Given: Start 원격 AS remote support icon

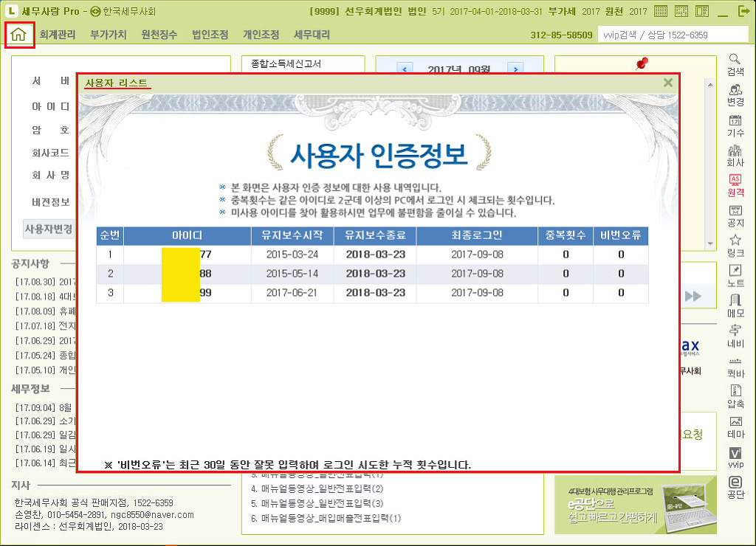Looking at the screenshot, I should coord(735,186).
